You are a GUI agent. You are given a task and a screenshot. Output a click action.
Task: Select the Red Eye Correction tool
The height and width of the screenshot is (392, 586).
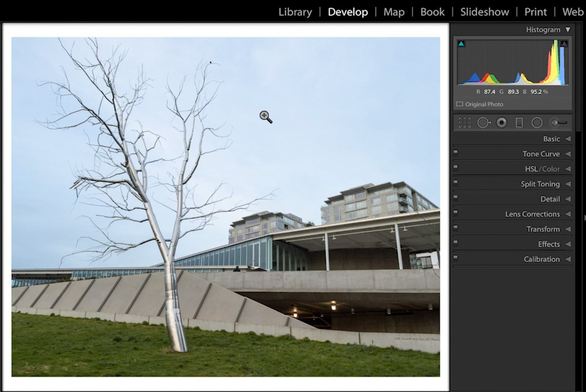coord(502,122)
